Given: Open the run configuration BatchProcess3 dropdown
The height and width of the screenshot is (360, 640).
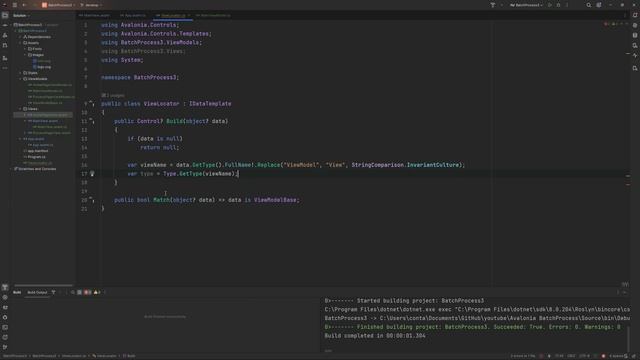Looking at the screenshot, I should pyautogui.click(x=527, y=5).
